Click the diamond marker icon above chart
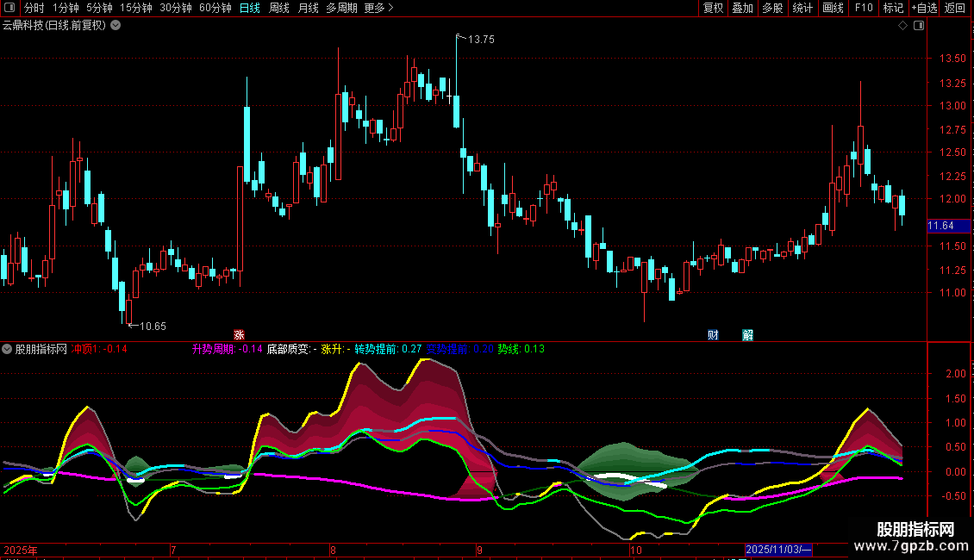 pos(902,26)
